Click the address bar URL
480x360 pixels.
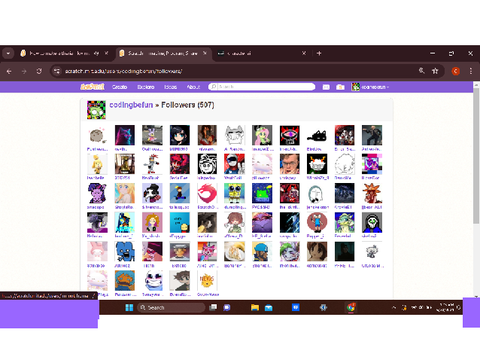123,71
